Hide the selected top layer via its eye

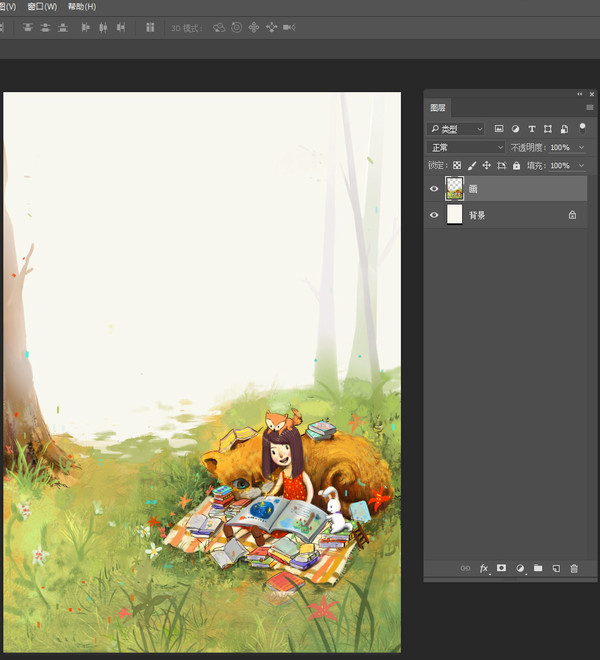click(x=434, y=189)
